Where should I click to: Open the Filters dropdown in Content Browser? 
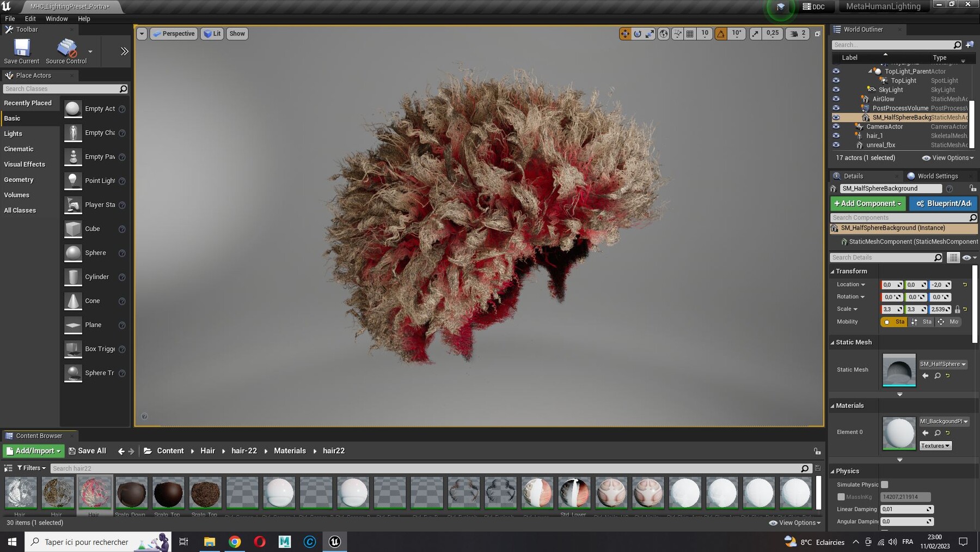pyautogui.click(x=32, y=468)
